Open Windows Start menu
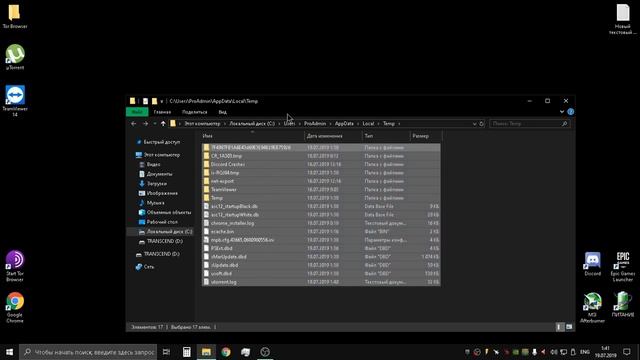This screenshot has height=360, width=640. [x=9, y=352]
